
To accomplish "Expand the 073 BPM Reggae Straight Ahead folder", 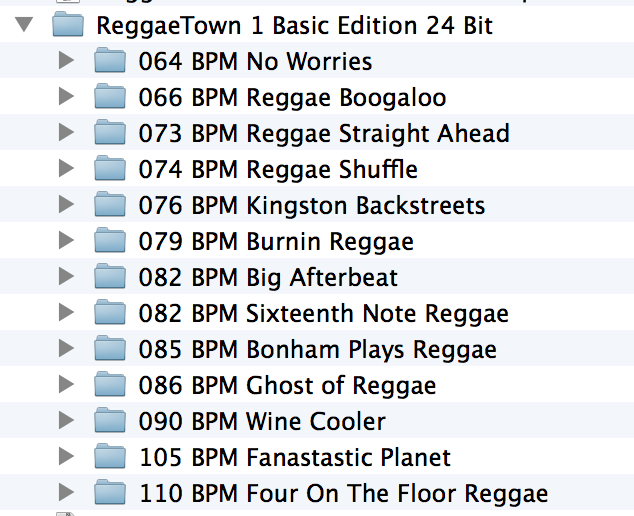I will [x=66, y=134].
